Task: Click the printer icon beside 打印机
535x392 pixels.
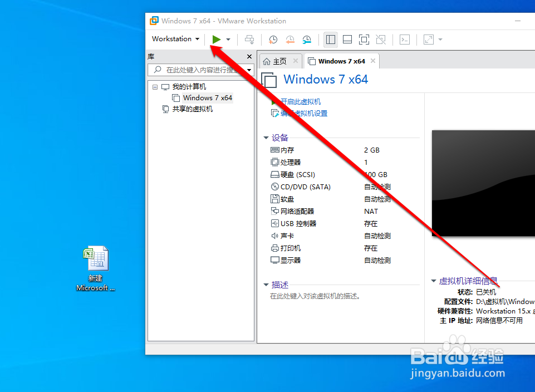Action: point(274,248)
